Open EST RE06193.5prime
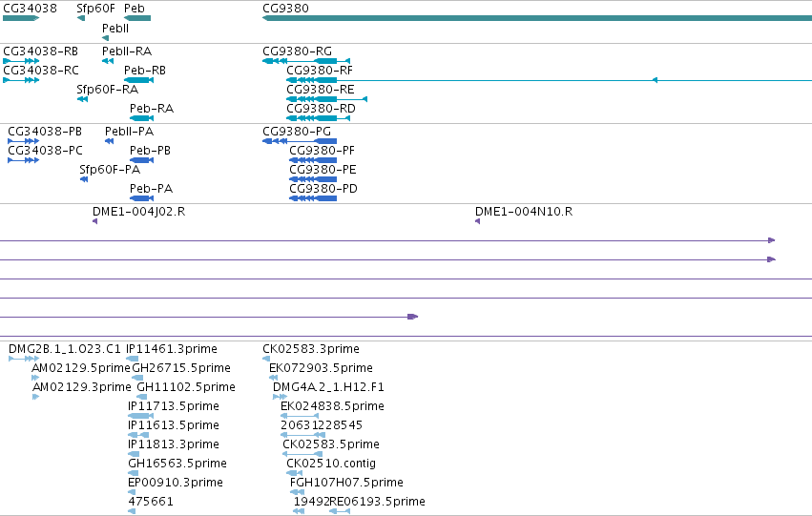812x516 pixels. click(378, 502)
